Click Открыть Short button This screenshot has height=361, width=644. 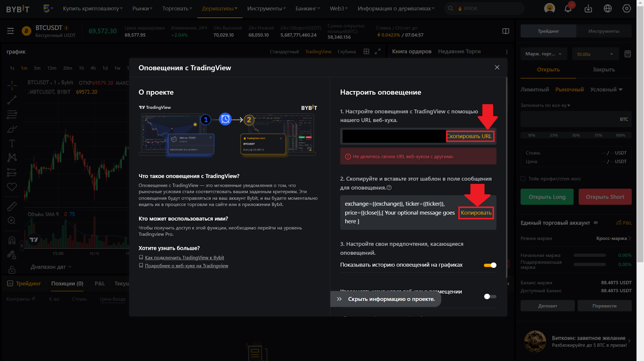tap(605, 197)
